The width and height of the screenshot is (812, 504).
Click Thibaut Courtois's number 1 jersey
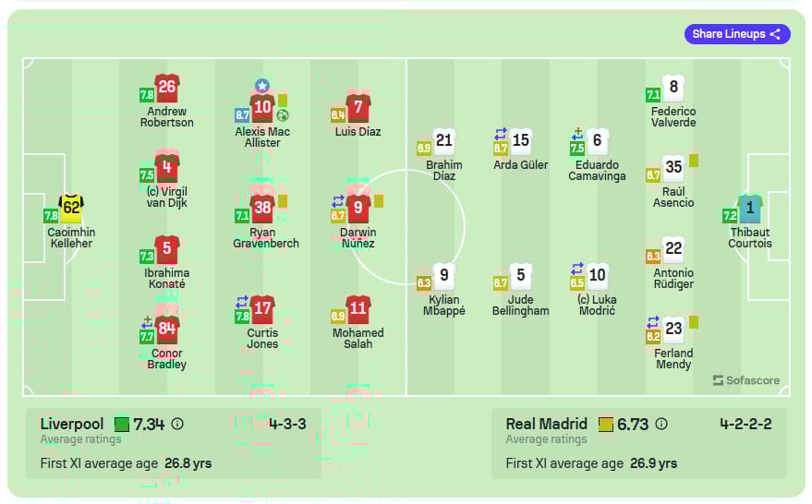click(x=750, y=208)
